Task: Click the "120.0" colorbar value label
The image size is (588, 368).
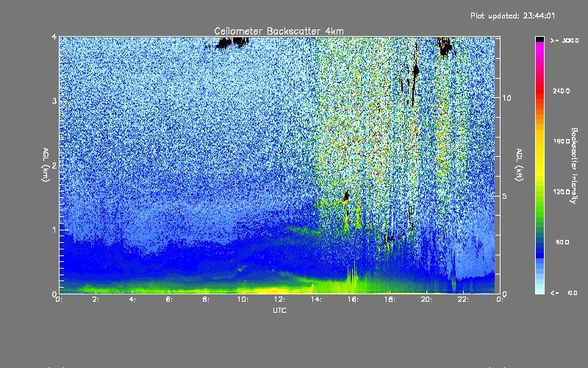Action: [562, 192]
